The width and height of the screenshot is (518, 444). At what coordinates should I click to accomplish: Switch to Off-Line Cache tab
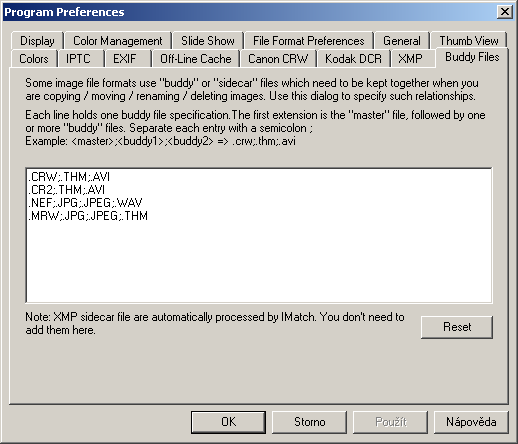coord(196,59)
